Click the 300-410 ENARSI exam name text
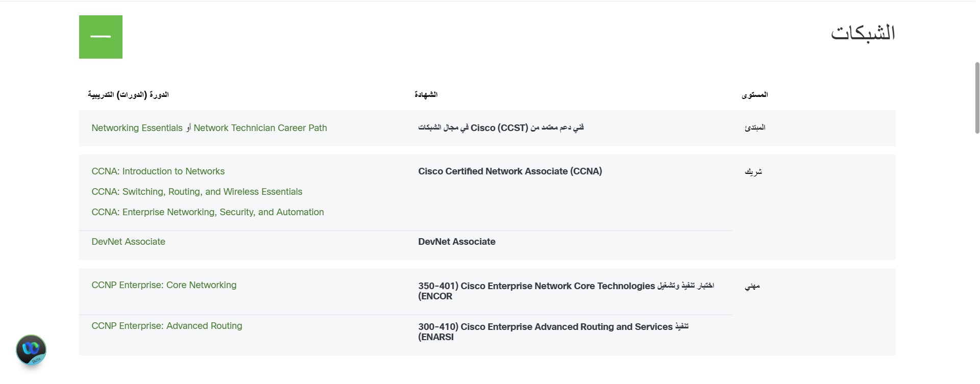This screenshot has height=384, width=980. tap(553, 332)
